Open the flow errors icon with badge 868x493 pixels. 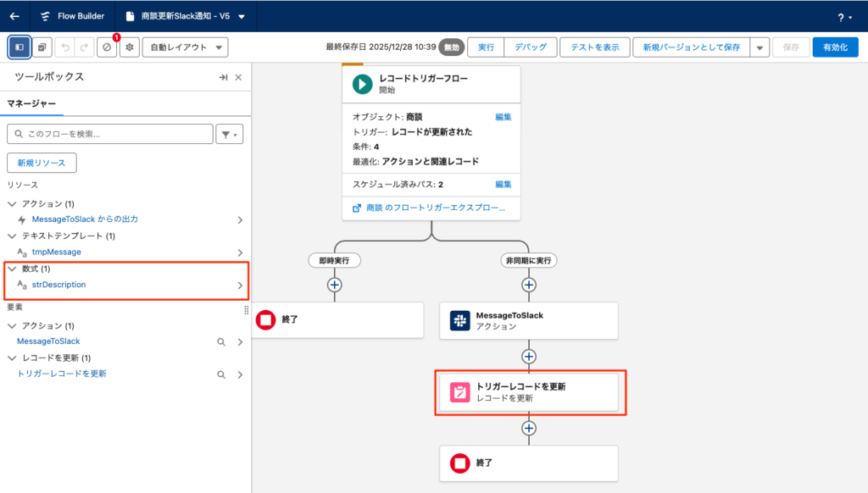107,47
